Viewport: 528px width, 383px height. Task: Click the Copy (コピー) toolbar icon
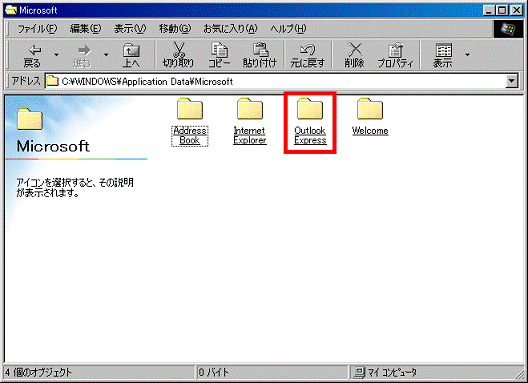pyautogui.click(x=219, y=50)
